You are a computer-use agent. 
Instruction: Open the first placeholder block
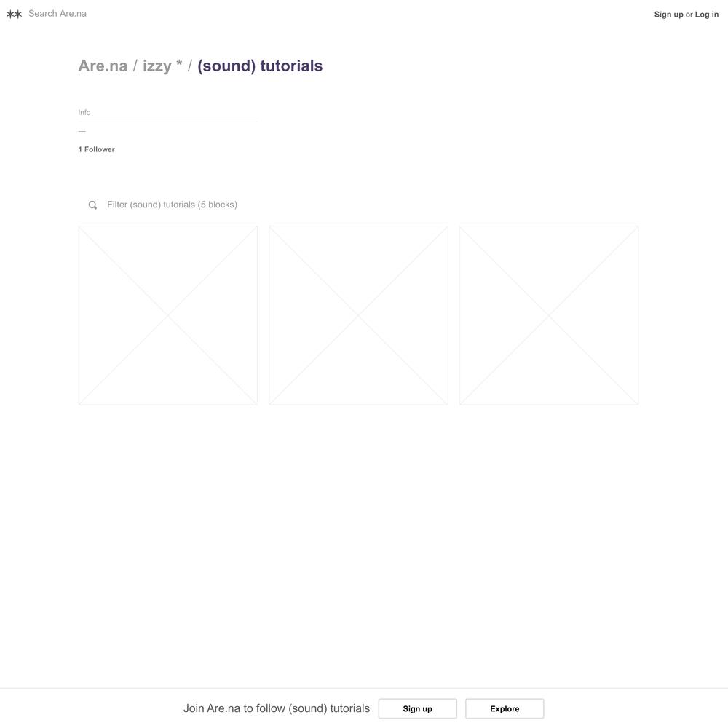[168, 315]
